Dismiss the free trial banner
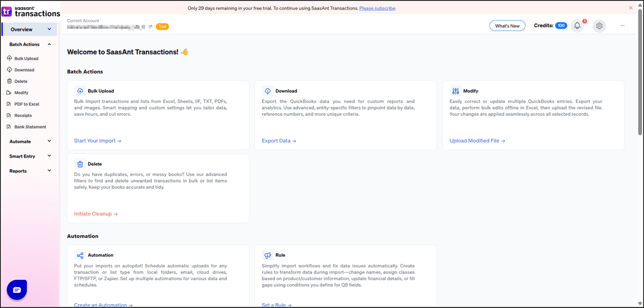 tap(630, 8)
